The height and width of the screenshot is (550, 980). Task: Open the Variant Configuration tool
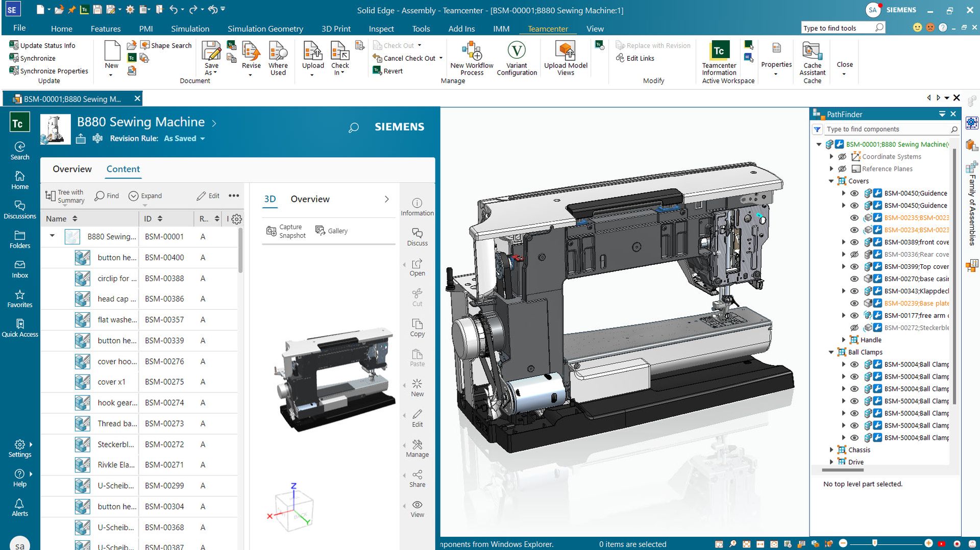[x=517, y=58]
